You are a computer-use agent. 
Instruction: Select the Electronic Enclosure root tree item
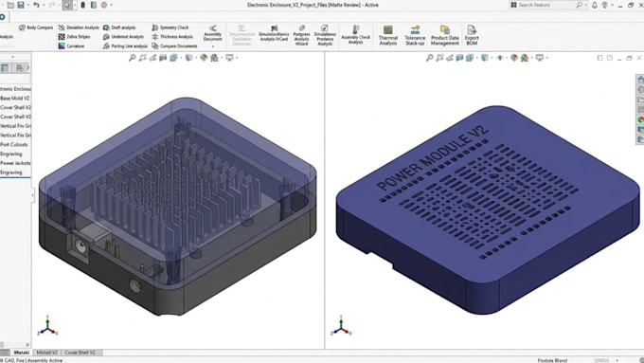15,89
